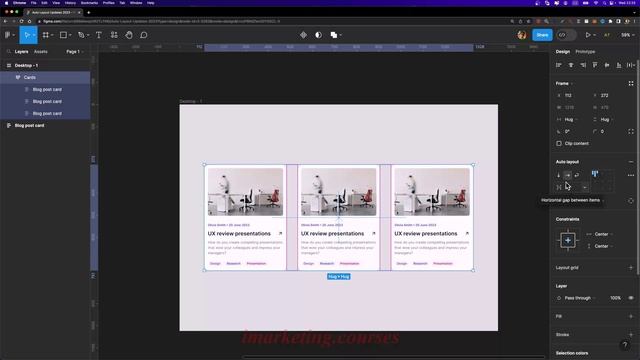Click the independent corners icon

(631, 131)
